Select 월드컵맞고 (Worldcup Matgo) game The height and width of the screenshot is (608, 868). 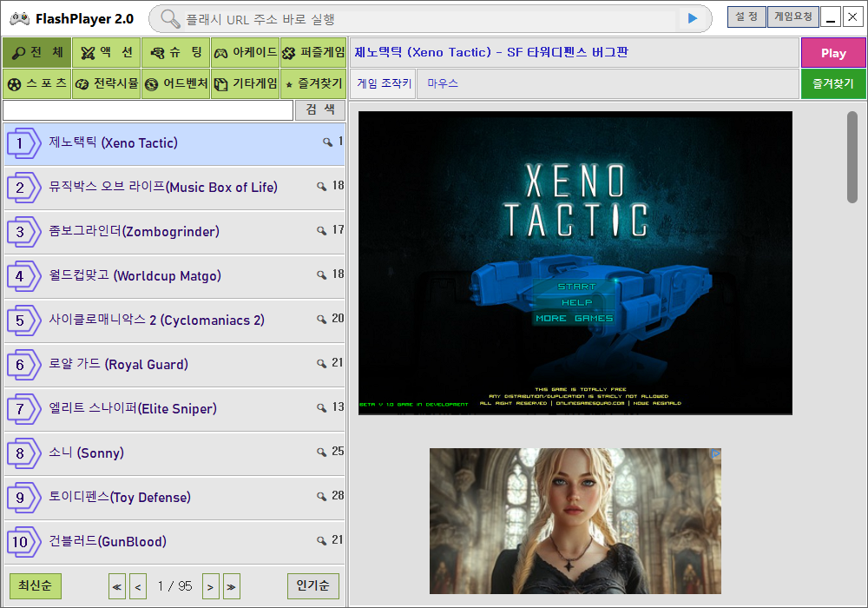[x=174, y=276]
